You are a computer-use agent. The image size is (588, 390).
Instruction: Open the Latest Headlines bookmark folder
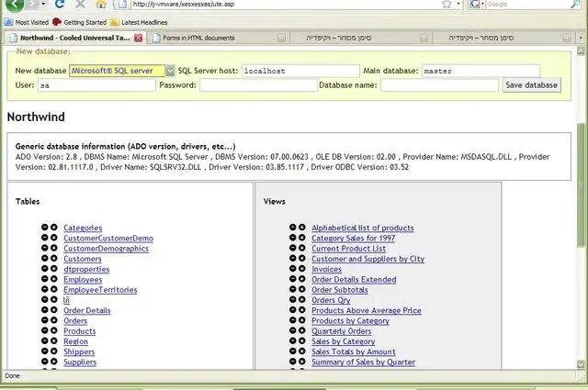click(x=139, y=22)
